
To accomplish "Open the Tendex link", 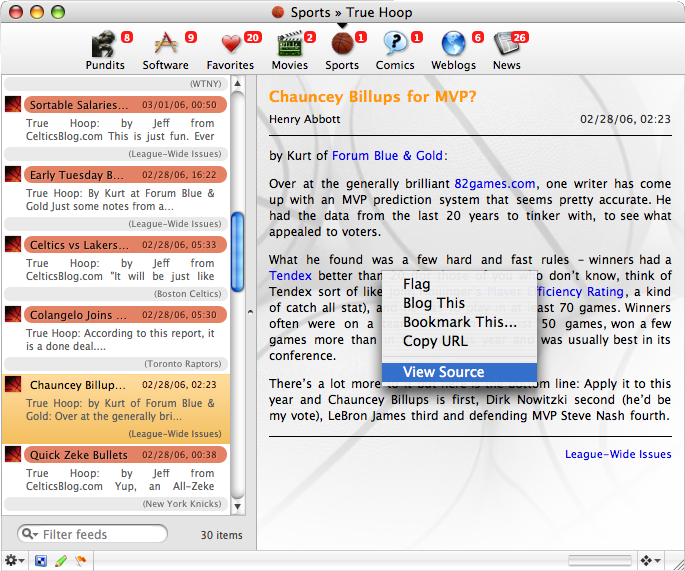I will (290, 276).
